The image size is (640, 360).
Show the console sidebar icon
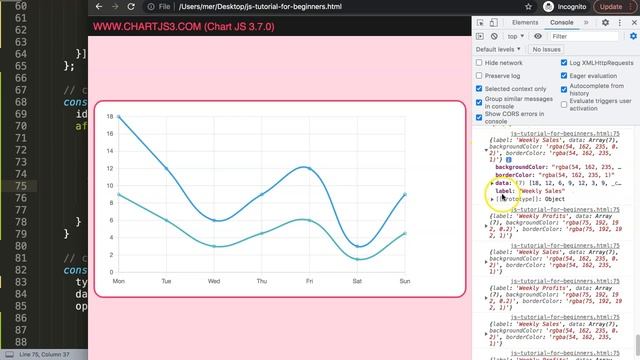(x=480, y=36)
